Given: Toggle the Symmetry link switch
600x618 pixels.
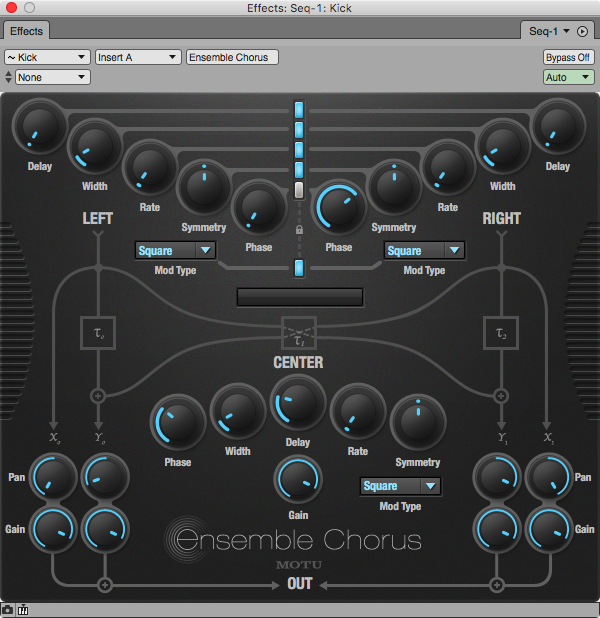Looking at the screenshot, I should pyautogui.click(x=299, y=170).
